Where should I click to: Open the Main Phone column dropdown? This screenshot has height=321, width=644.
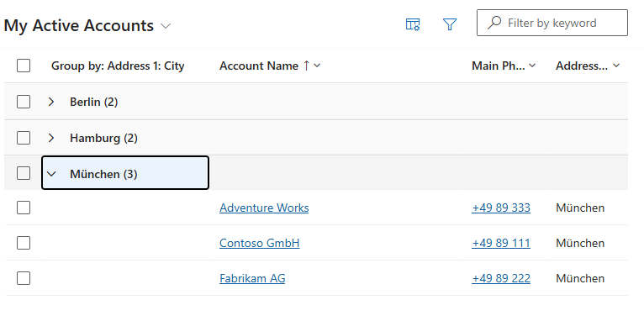(x=532, y=66)
